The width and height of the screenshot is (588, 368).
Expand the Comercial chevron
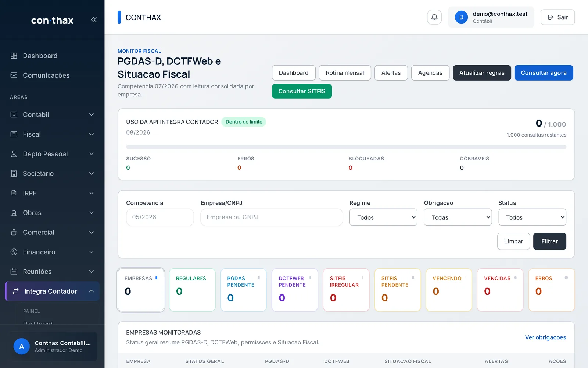[x=92, y=232]
